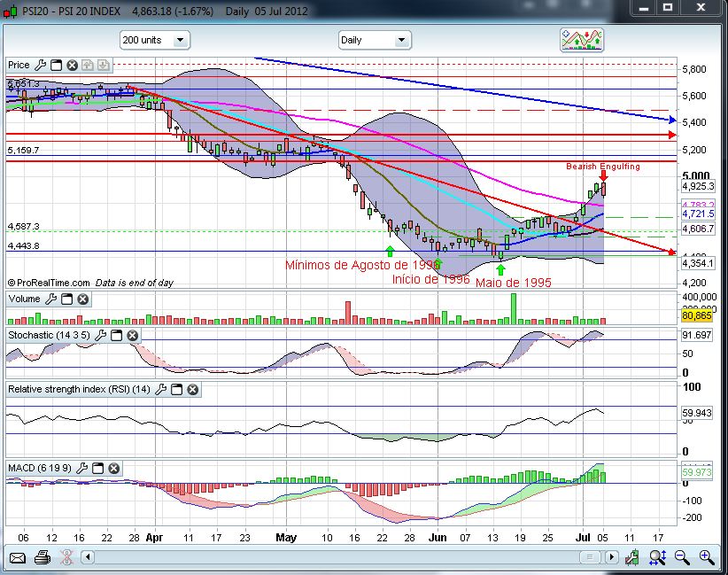Open MACD indicator settings wrench
Viewport: 728px width, 575px height.
[82, 468]
